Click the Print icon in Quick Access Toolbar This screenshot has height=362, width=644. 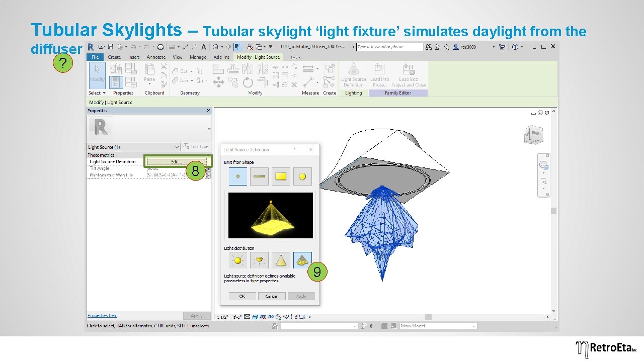pyautogui.click(x=160, y=46)
